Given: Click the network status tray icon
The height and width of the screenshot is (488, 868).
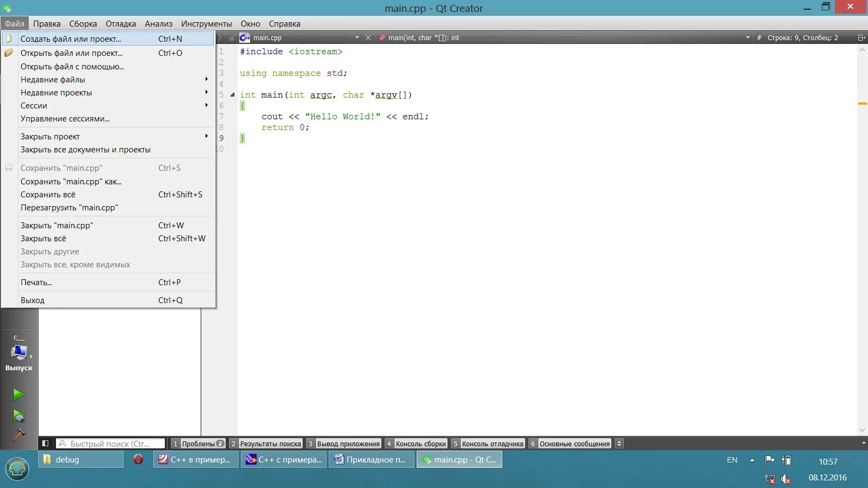Looking at the screenshot, I should (769, 479).
